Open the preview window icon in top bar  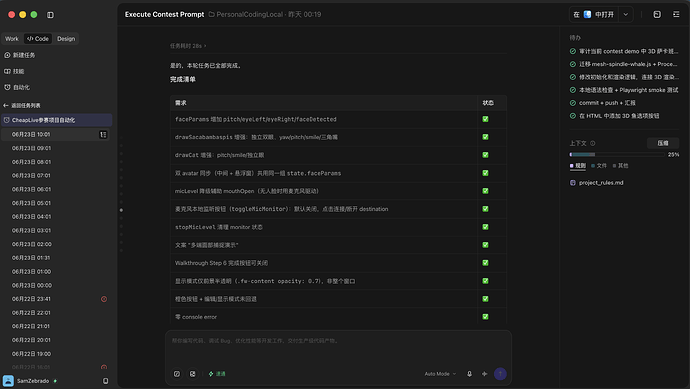click(657, 15)
